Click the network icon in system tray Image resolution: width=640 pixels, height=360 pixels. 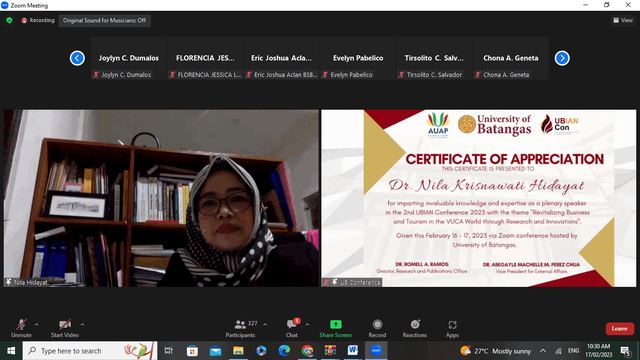558,351
